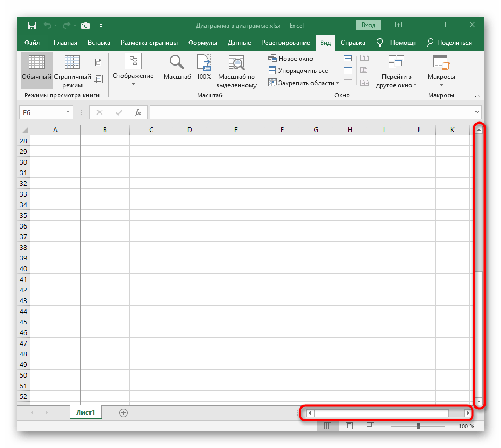Click the Redo arrow in quick access toolbar
Viewport: 501px width, 448px height.
click(67, 25)
